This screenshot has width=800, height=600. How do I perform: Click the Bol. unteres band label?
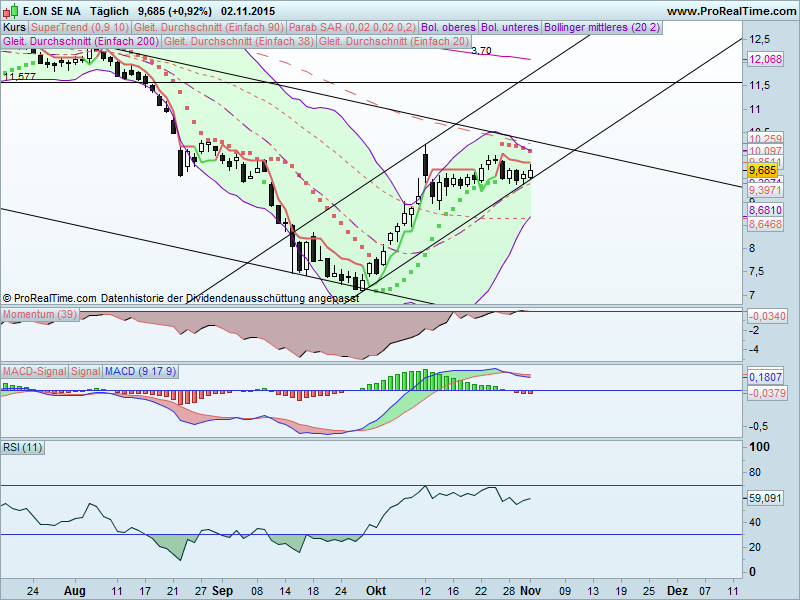509,28
